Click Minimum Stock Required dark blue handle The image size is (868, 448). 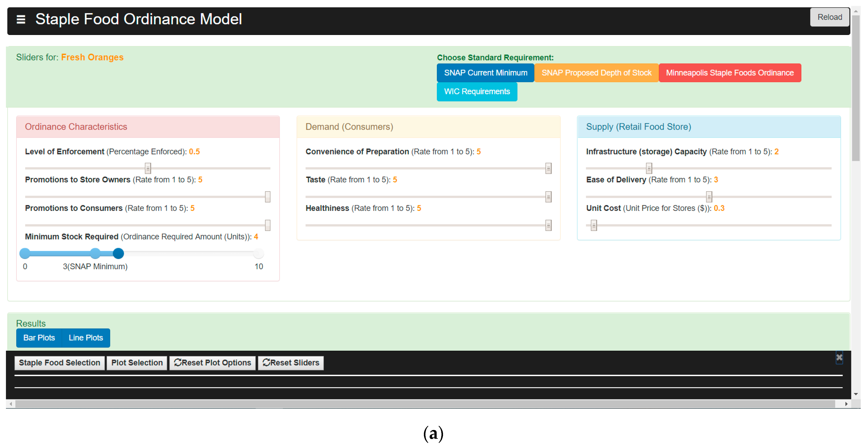[x=118, y=253]
